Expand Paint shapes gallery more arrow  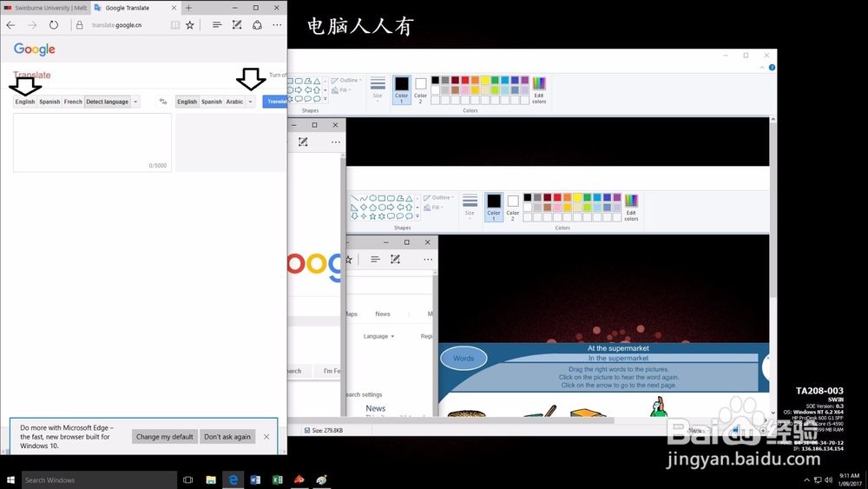point(325,98)
